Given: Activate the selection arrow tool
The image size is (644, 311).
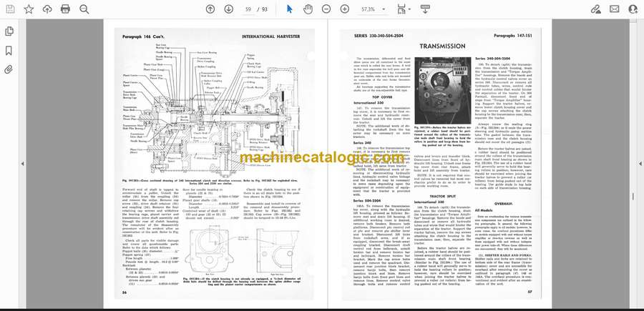Looking at the screenshot, I should [290, 9].
